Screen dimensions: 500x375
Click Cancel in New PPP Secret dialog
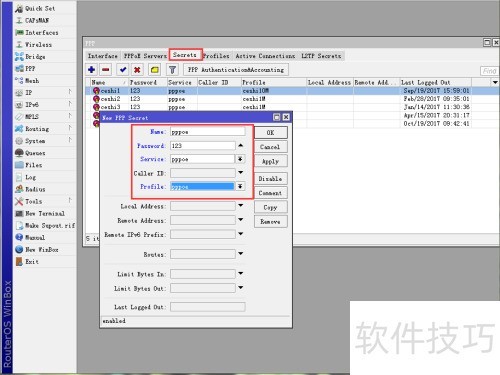click(270, 147)
